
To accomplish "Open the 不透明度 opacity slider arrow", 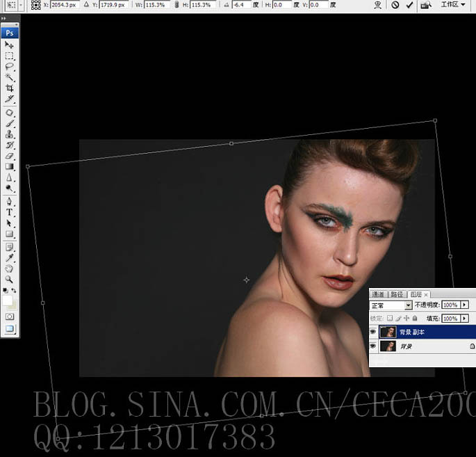I will (x=464, y=305).
